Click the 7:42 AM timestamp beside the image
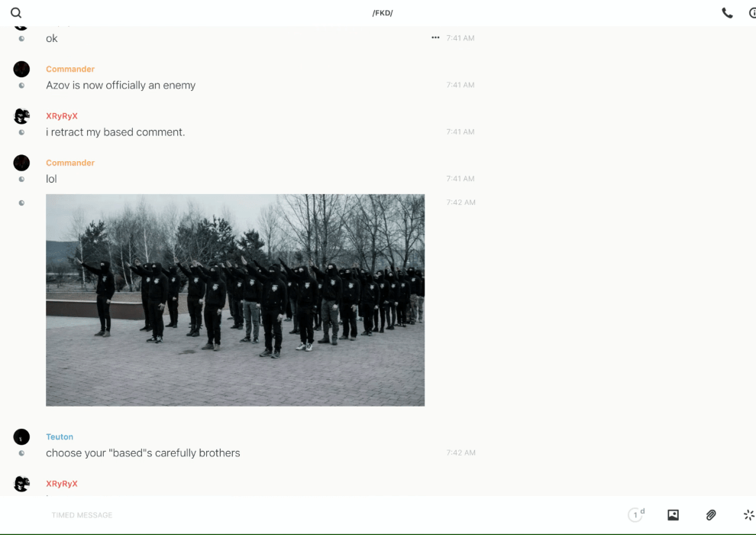Viewport: 756px width, 535px height. click(x=460, y=203)
